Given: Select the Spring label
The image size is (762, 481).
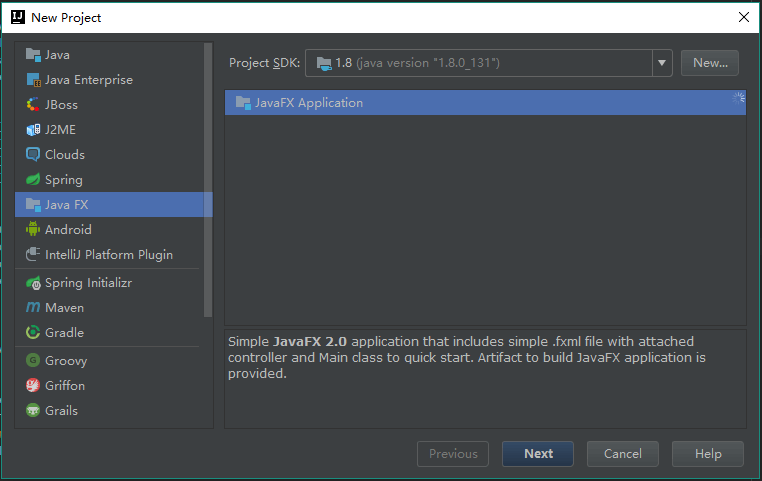Looking at the screenshot, I should pos(64,180).
